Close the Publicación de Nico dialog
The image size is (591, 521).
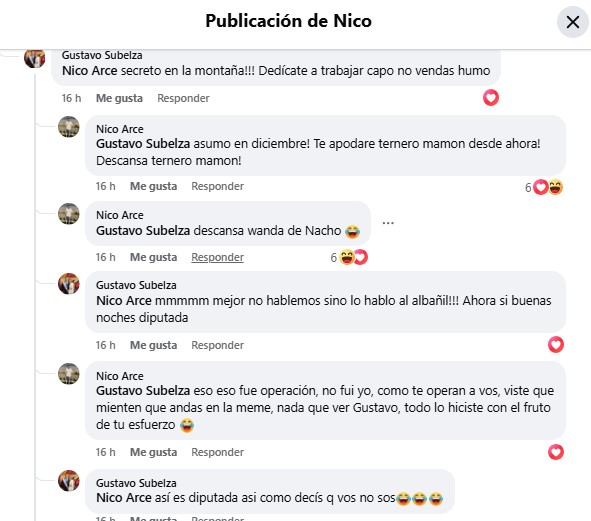coord(573,22)
